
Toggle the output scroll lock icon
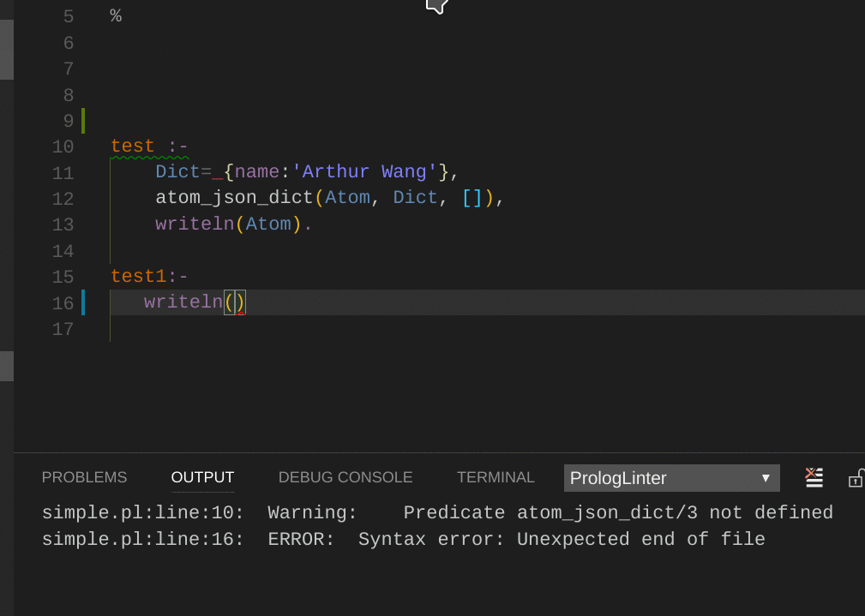coord(856,477)
